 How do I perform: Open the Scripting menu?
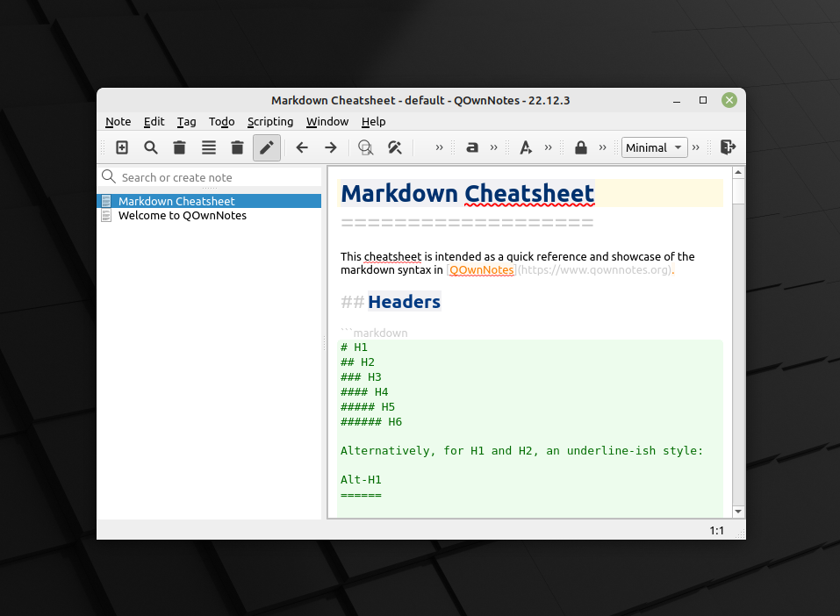[x=270, y=122]
